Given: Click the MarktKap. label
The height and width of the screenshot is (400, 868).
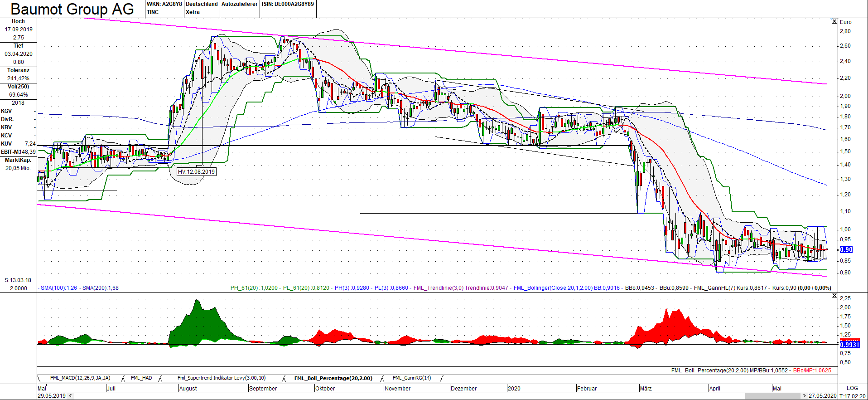Looking at the screenshot, I should click(x=18, y=160).
